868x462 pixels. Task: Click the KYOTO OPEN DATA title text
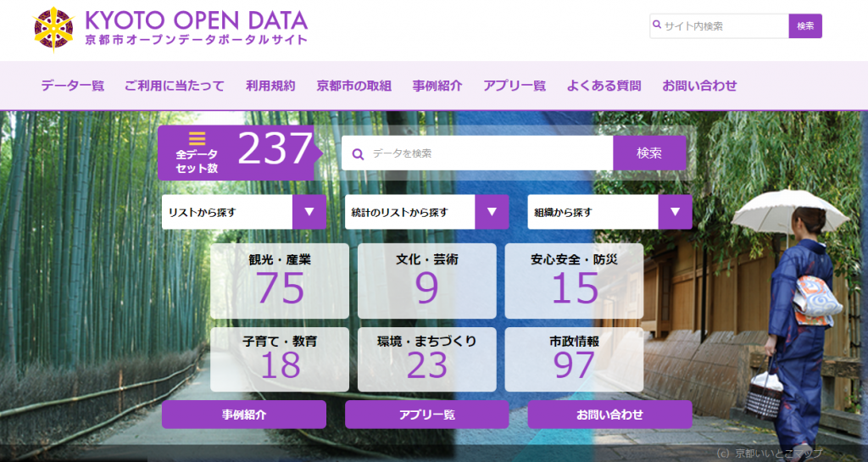(196, 19)
